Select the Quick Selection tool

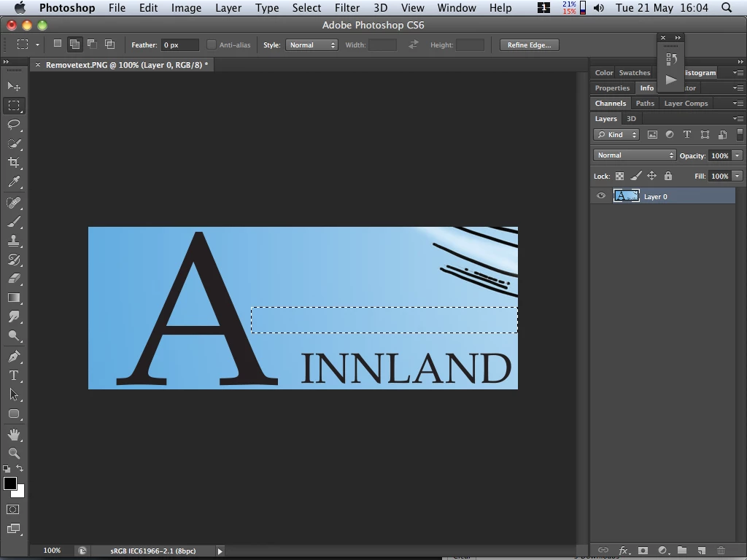tap(14, 144)
